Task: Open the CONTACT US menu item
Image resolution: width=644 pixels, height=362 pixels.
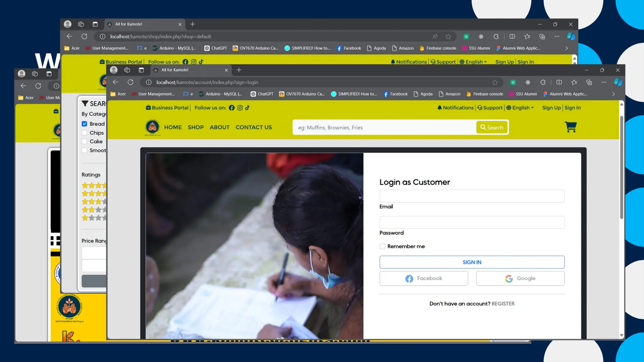Action: click(254, 127)
